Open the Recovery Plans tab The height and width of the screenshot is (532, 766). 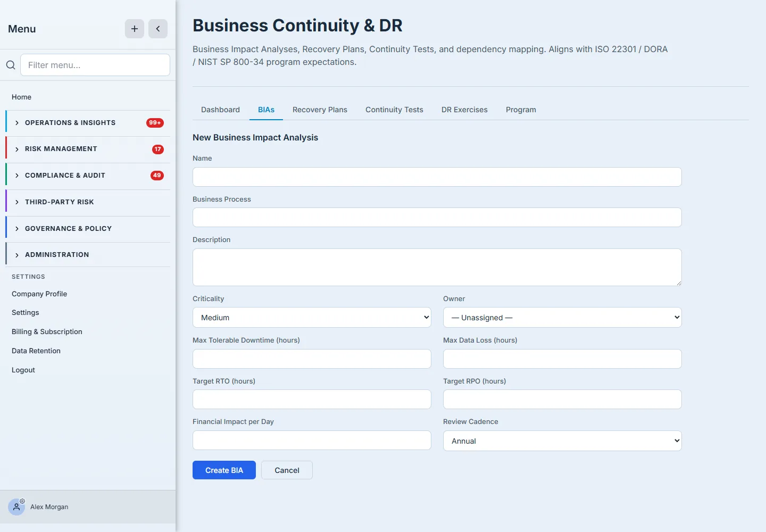coord(320,110)
